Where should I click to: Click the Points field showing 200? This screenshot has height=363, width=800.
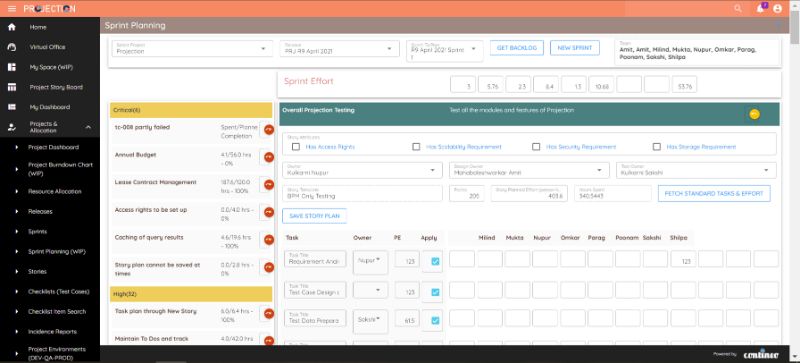point(467,193)
